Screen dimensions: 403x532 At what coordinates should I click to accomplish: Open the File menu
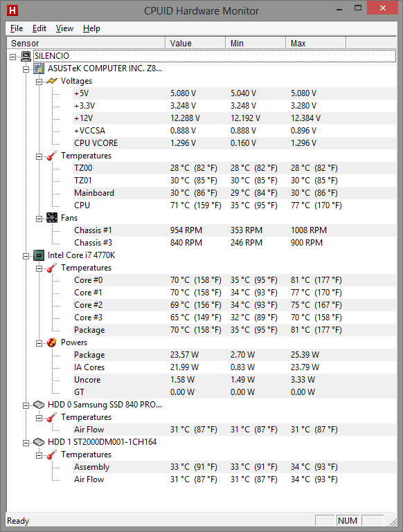pos(17,28)
